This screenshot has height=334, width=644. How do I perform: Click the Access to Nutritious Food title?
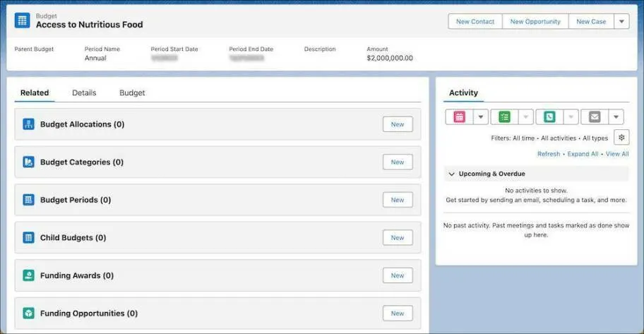[90, 25]
